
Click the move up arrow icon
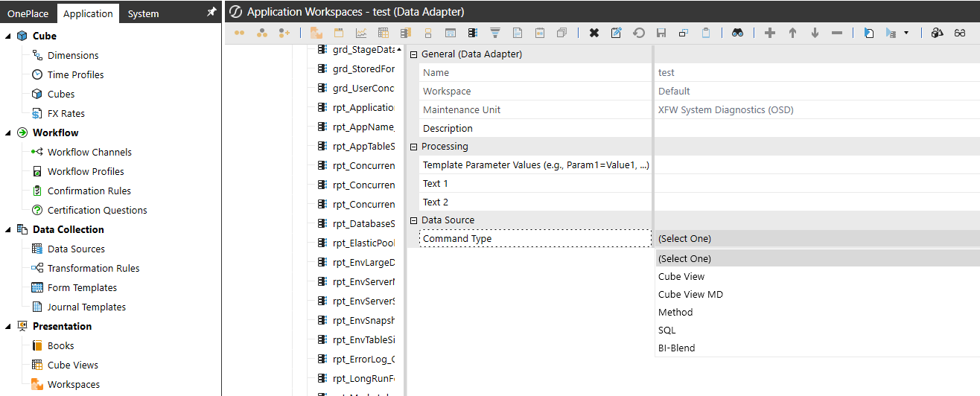pos(792,33)
